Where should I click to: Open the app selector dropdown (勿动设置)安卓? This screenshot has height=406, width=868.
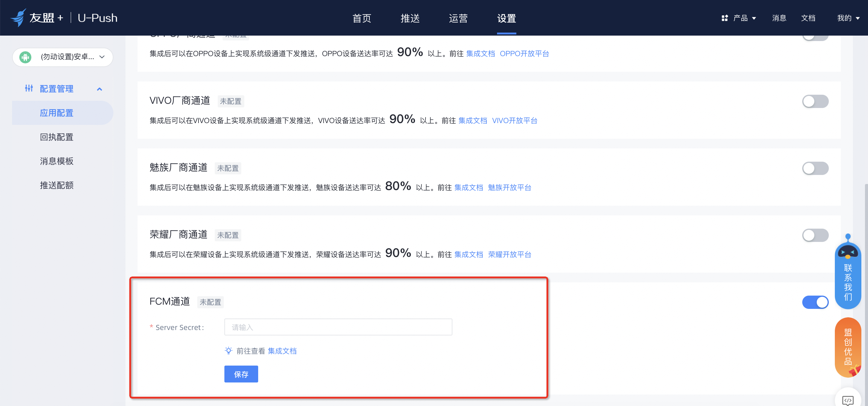click(63, 57)
